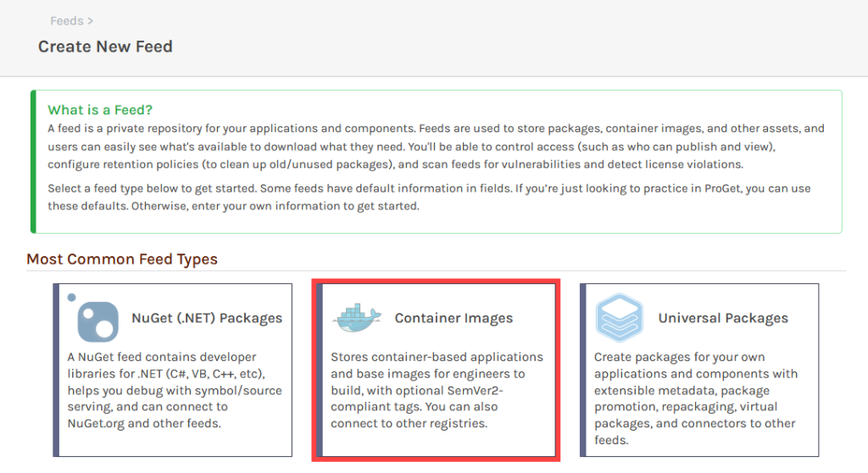Click the paragraph starting "Select a feed type"
The image size is (868, 473).
click(x=424, y=198)
